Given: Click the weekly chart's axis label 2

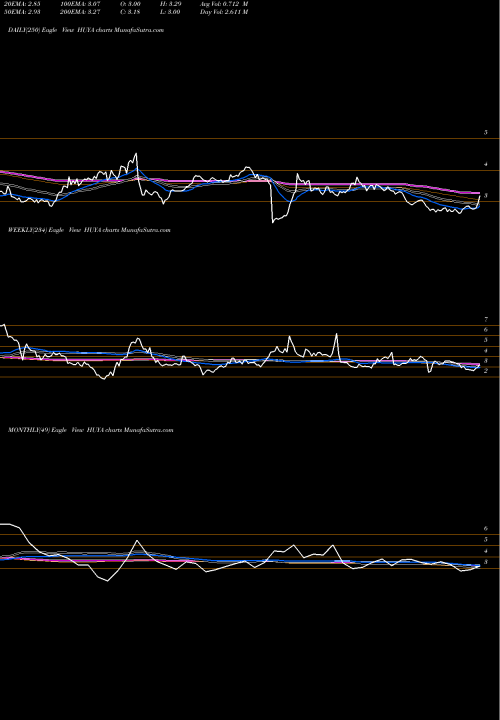Looking at the screenshot, I should coord(485,371).
